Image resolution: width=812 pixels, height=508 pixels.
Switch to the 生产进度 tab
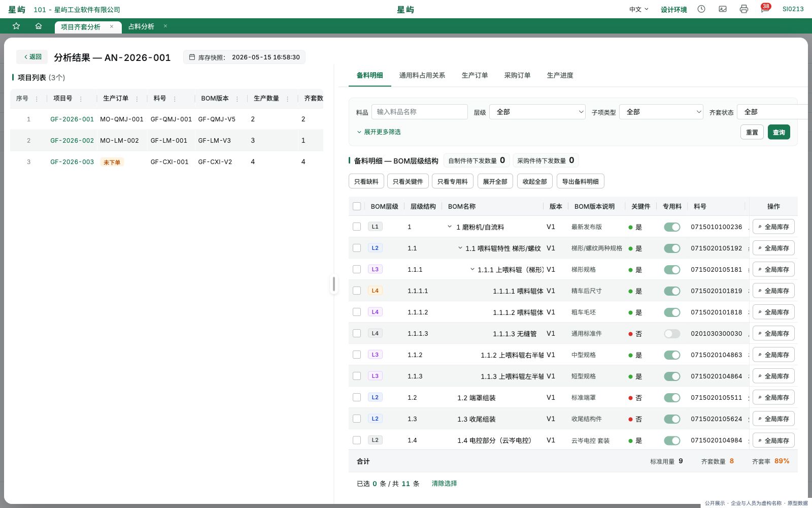pos(560,75)
